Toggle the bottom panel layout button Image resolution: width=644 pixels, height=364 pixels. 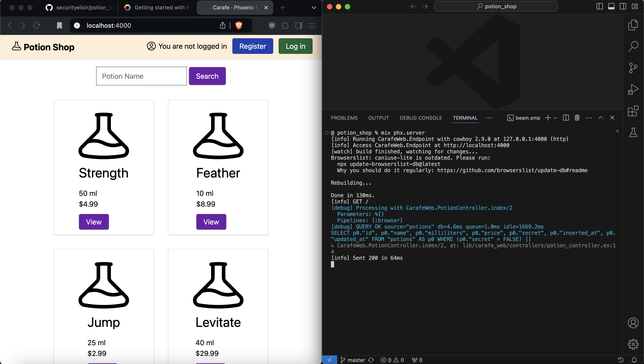[x=611, y=6]
